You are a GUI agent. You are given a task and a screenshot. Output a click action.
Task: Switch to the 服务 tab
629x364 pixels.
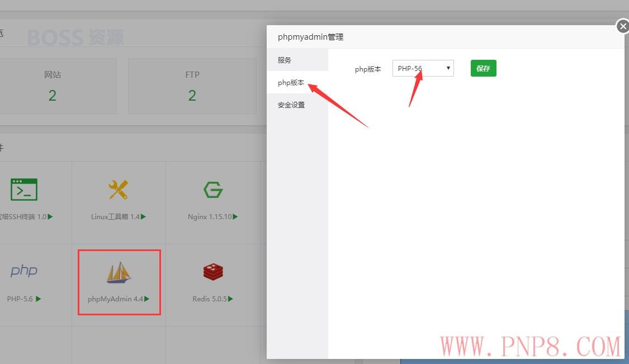pos(297,60)
